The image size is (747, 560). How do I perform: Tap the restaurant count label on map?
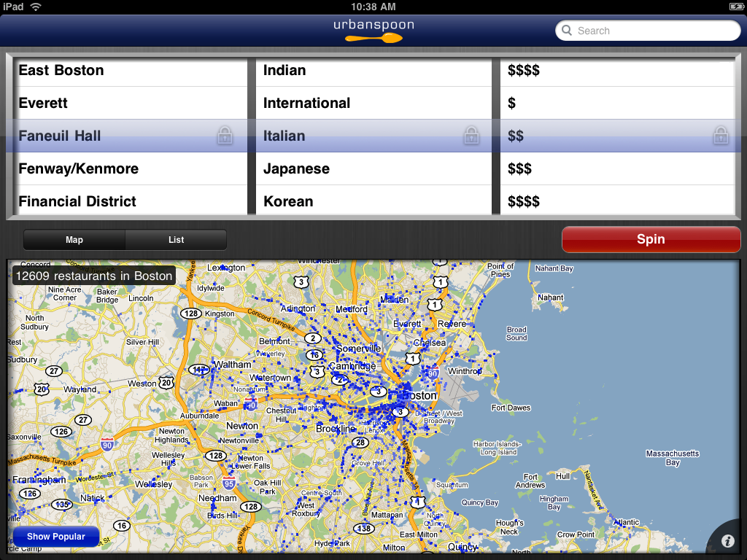(x=93, y=276)
